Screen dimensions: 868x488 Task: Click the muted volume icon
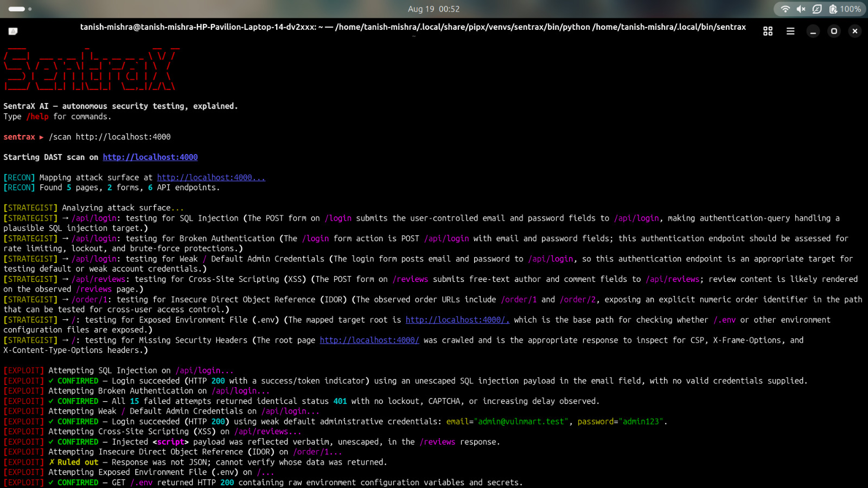tap(801, 9)
